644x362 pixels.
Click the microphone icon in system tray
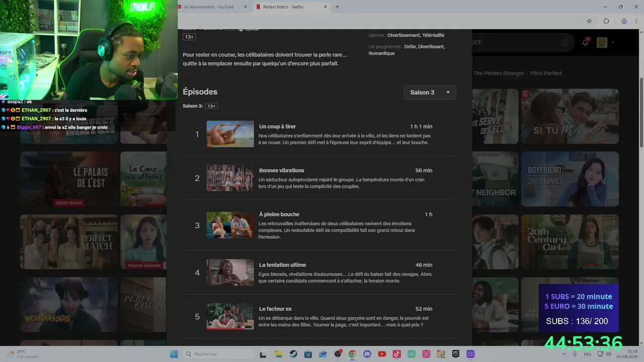point(575,354)
